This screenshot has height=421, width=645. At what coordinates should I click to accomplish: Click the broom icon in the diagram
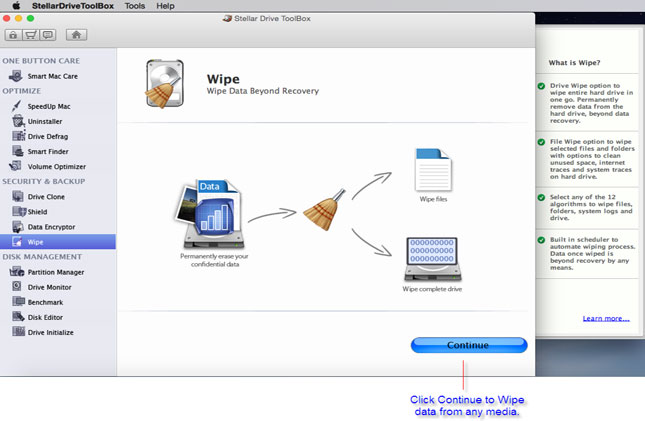tap(324, 210)
